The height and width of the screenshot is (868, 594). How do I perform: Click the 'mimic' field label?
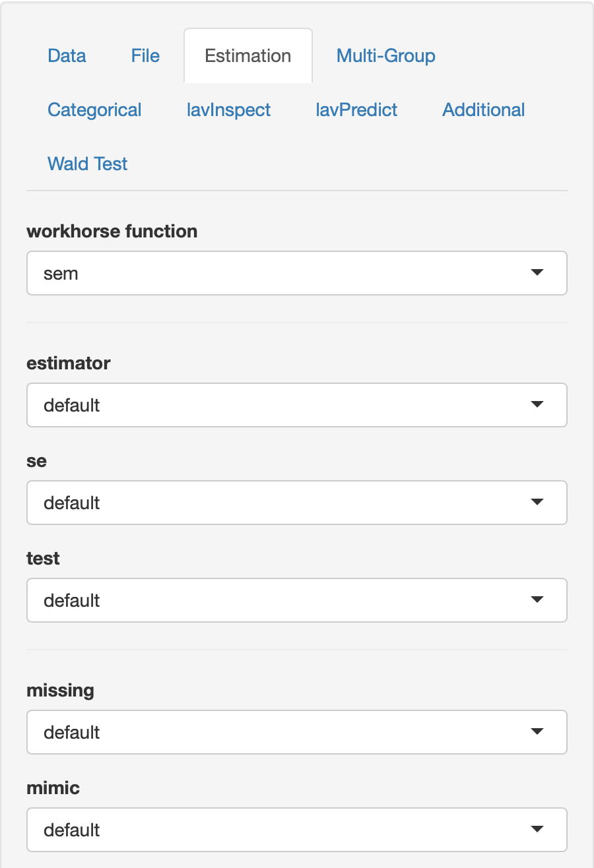pos(53,788)
